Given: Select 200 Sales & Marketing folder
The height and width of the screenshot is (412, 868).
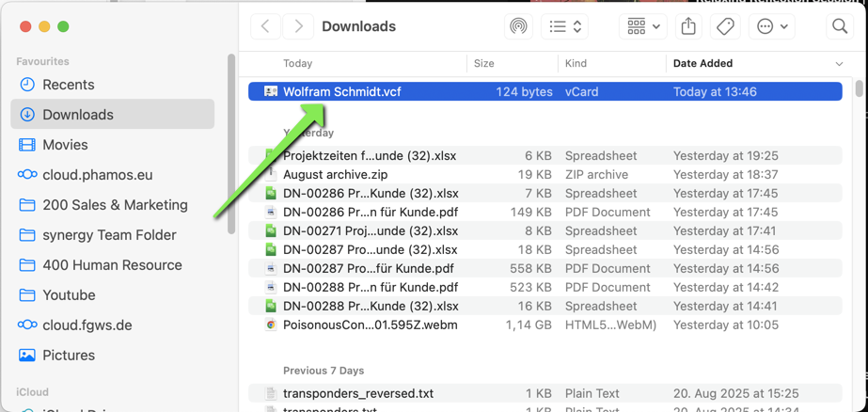Looking at the screenshot, I should 115,205.
